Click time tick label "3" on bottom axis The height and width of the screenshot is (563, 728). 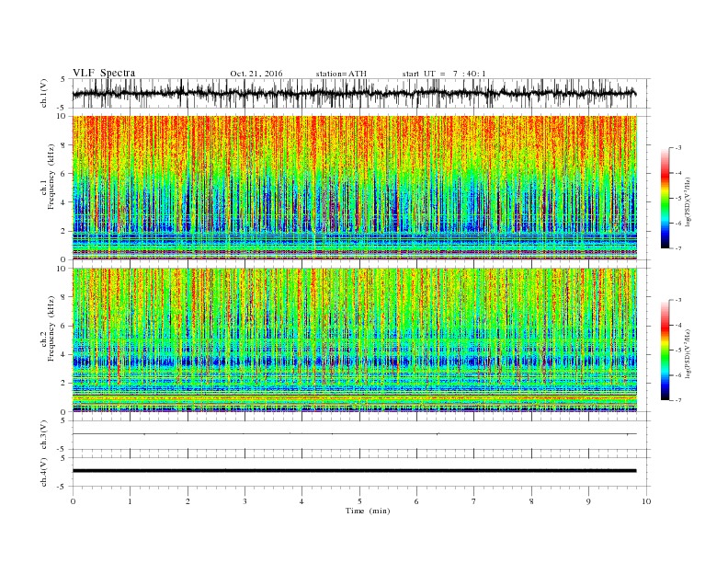point(245,501)
